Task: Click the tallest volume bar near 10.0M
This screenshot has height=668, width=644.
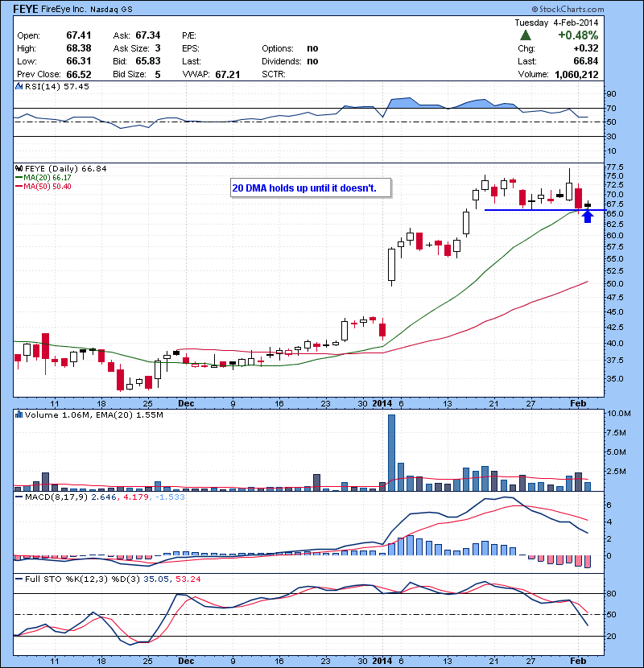Action: click(391, 453)
